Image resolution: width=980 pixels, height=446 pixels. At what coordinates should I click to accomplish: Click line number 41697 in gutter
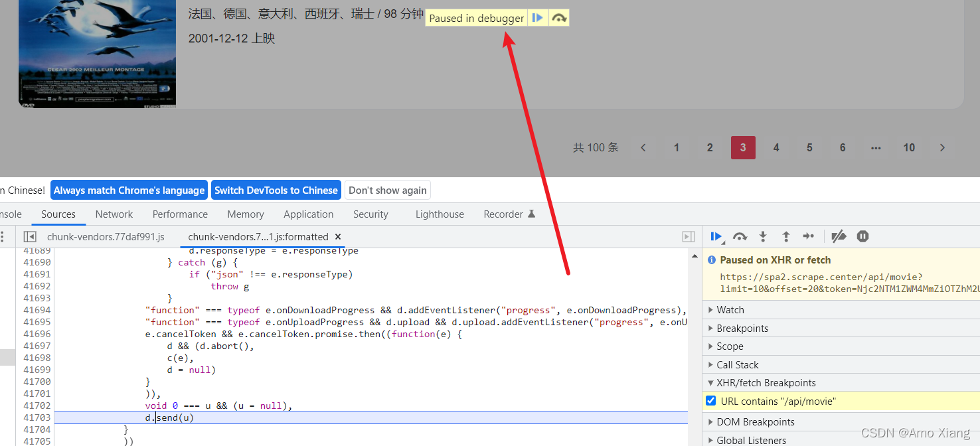pyautogui.click(x=37, y=346)
